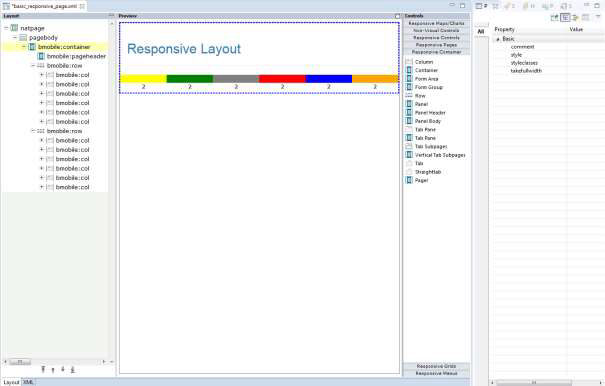605x386 pixels.
Task: Click the yellow column in preview
Action: pyautogui.click(x=143, y=79)
